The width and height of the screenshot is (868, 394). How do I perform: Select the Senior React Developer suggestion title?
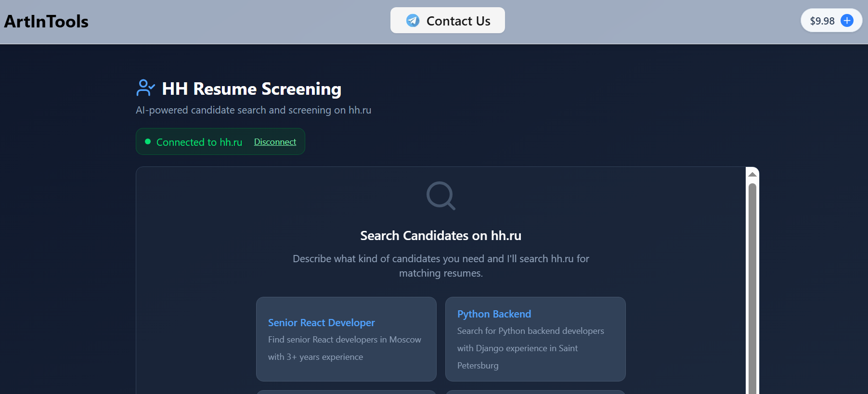[321, 323]
